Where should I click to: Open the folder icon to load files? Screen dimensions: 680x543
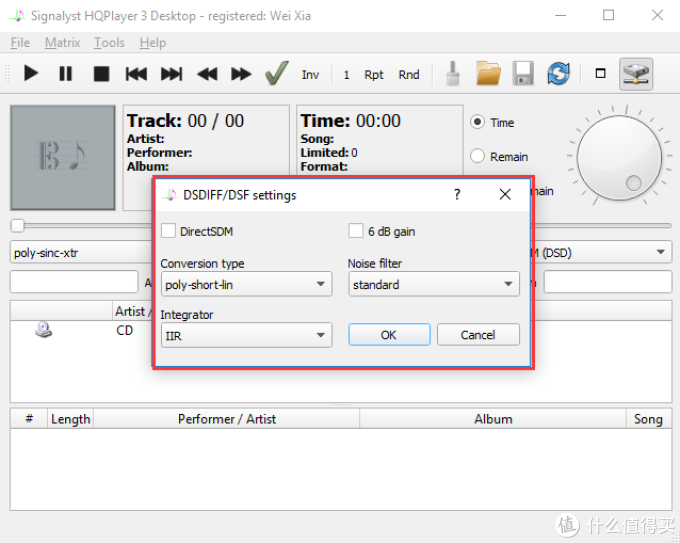(488, 73)
